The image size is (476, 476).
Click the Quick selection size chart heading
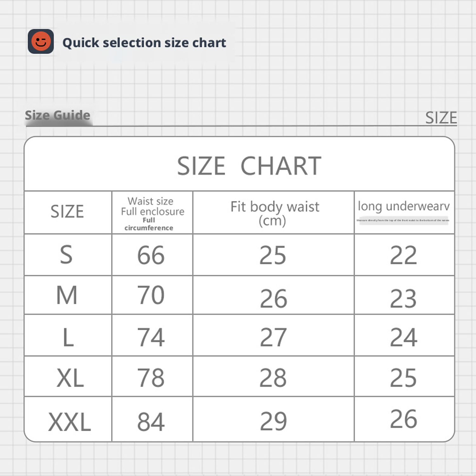144,43
